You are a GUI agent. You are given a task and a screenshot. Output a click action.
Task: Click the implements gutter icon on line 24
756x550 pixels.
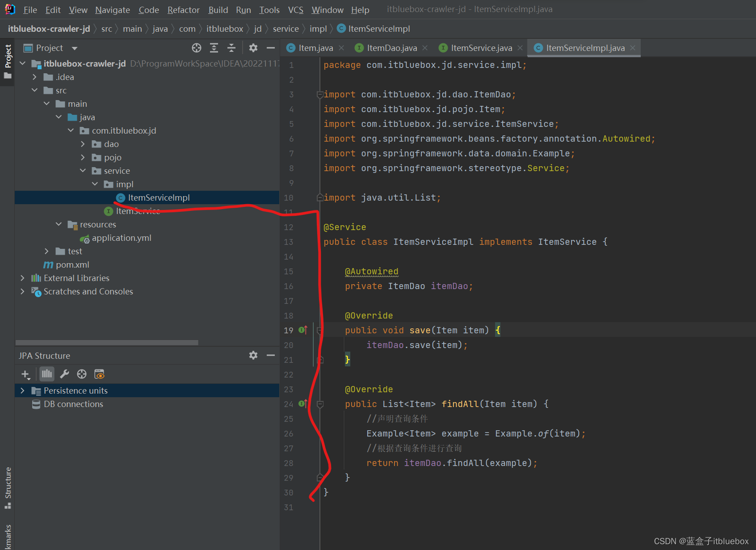pyautogui.click(x=303, y=404)
